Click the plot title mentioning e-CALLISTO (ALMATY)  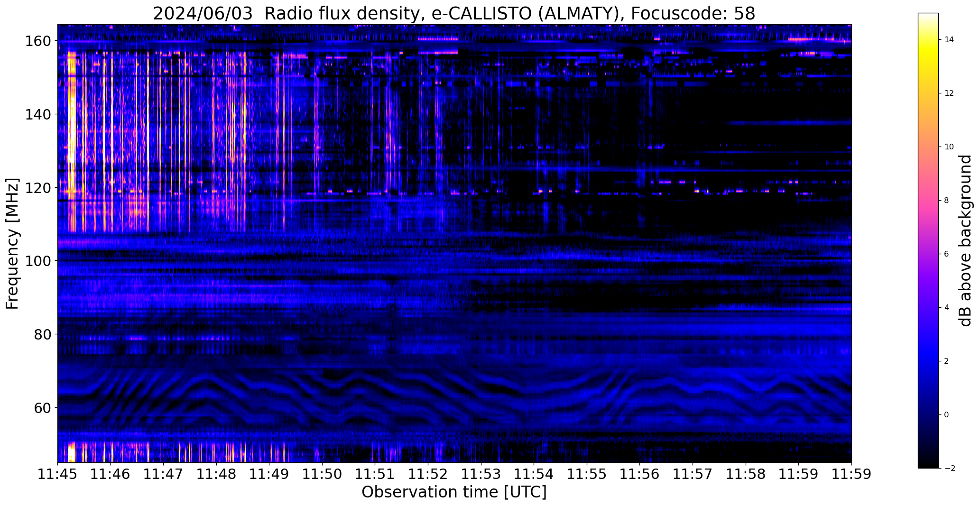coord(454,13)
